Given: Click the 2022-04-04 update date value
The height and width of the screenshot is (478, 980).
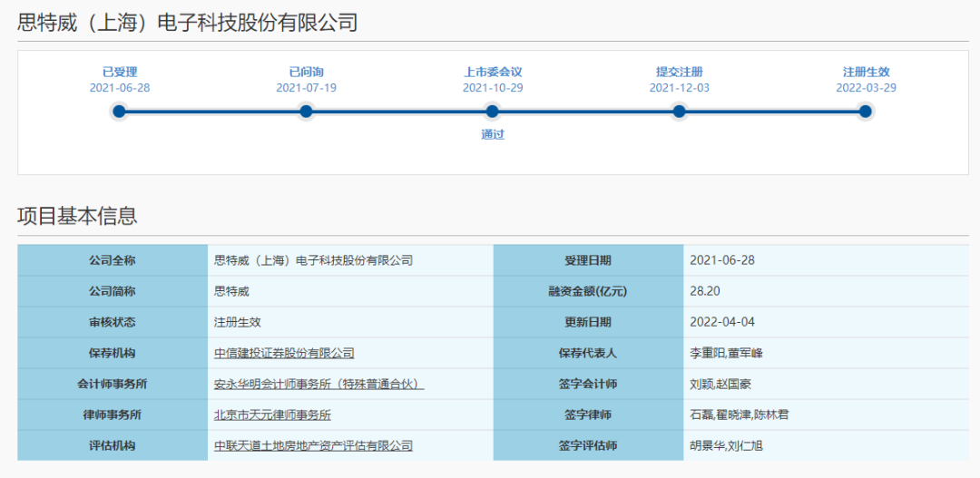Looking at the screenshot, I should coord(722,322).
